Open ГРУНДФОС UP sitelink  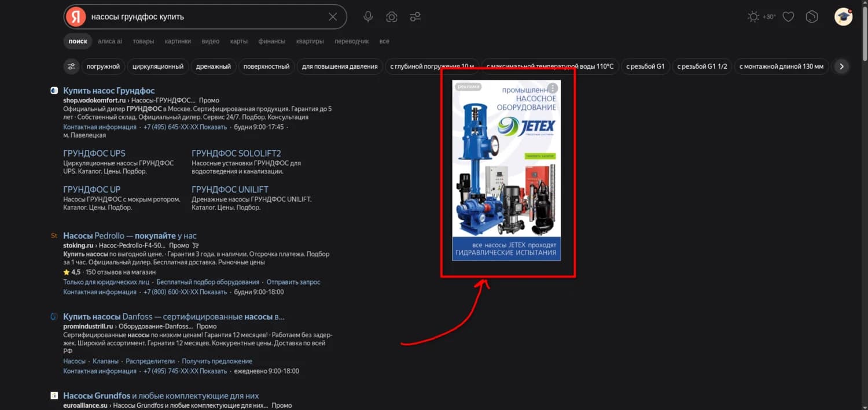[x=92, y=190]
